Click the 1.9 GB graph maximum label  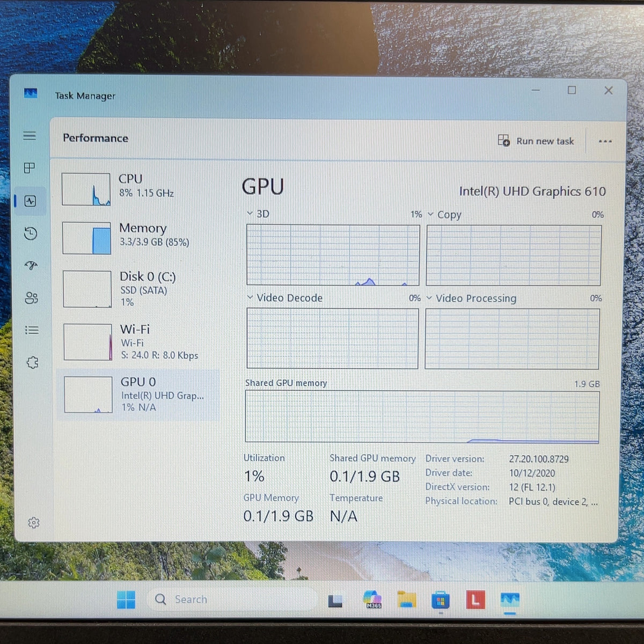tap(587, 384)
